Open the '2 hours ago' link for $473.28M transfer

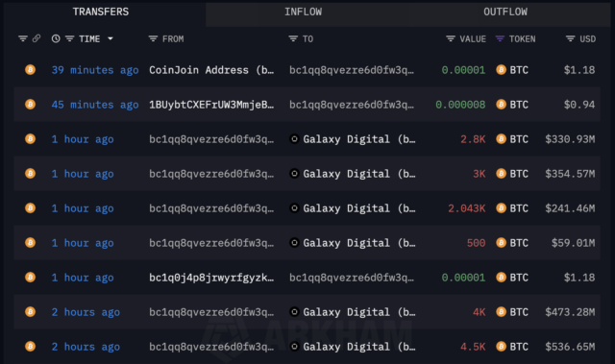point(86,312)
